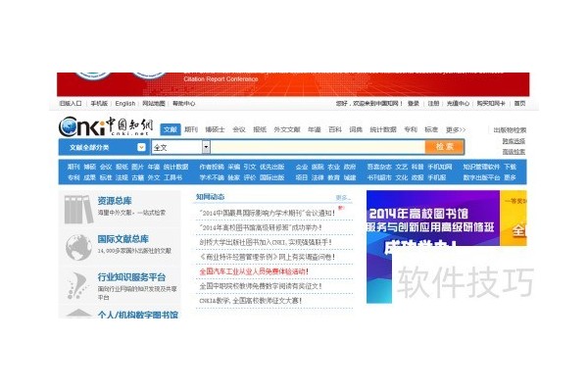This screenshot has width=588, height=392.
Task: Open the 充值中心 link
Action: pos(458,103)
